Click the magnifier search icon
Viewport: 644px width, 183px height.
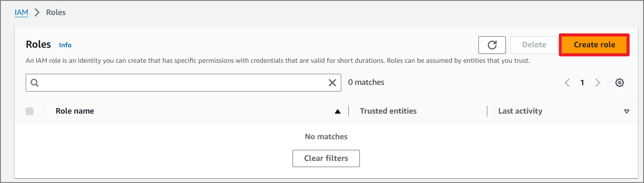35,83
